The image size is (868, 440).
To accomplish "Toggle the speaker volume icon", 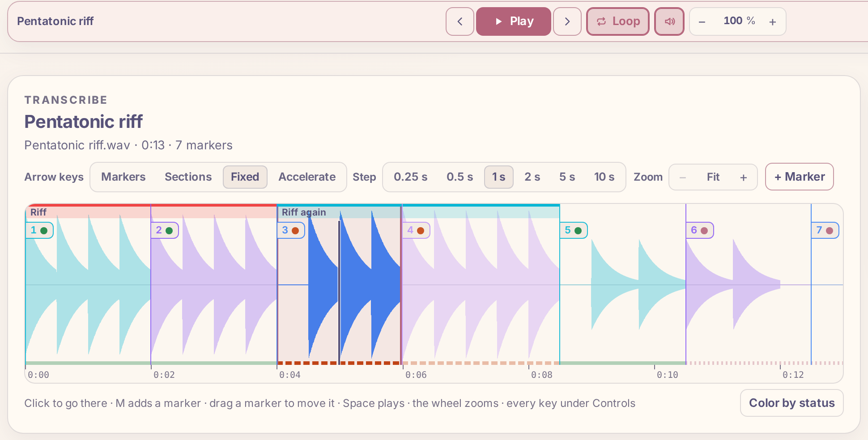I will click(669, 21).
